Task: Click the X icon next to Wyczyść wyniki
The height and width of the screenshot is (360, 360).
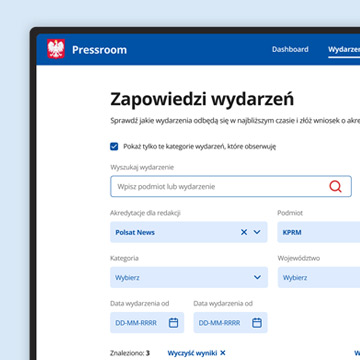Action: (x=223, y=353)
